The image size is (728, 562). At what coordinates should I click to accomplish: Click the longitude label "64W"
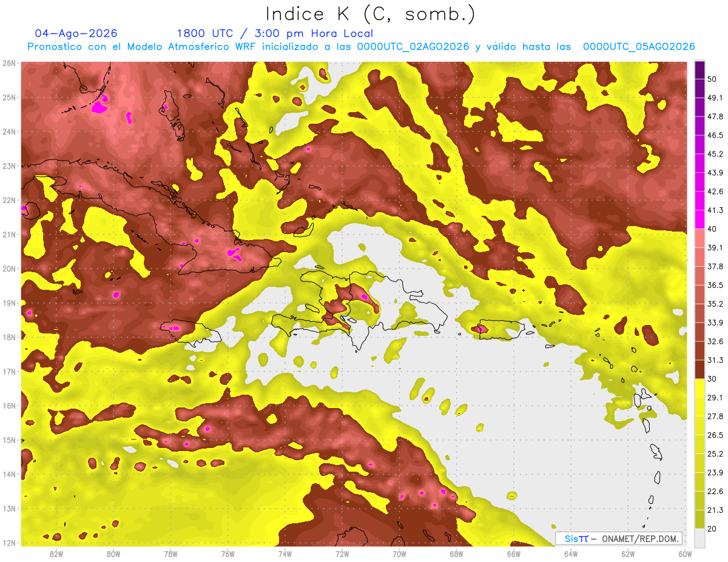coord(570,554)
